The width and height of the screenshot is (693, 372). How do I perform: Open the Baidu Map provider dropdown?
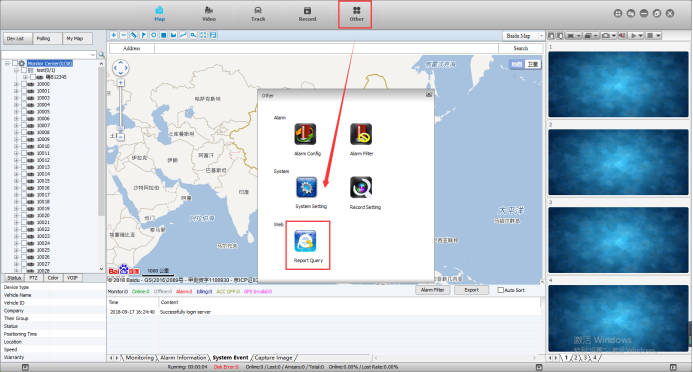coord(541,36)
